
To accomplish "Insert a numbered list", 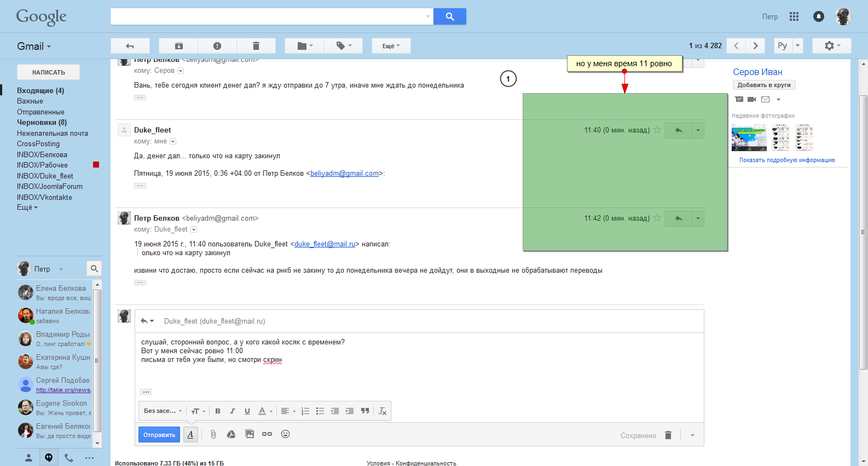I will click(305, 411).
